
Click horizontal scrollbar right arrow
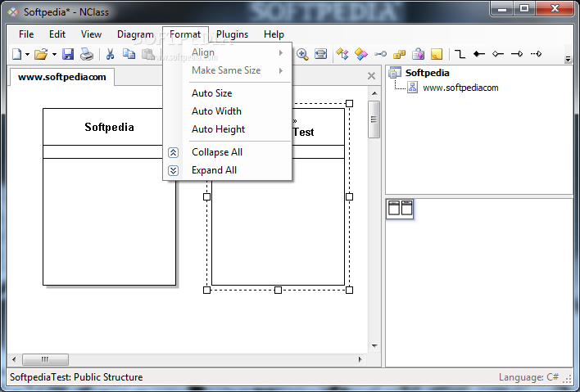tap(360, 359)
